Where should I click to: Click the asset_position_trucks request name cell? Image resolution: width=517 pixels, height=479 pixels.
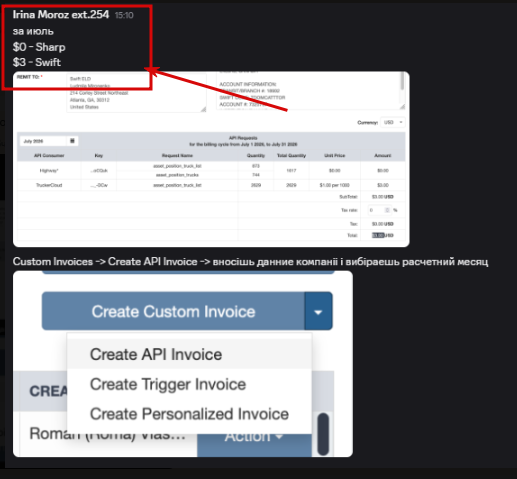[177, 175]
